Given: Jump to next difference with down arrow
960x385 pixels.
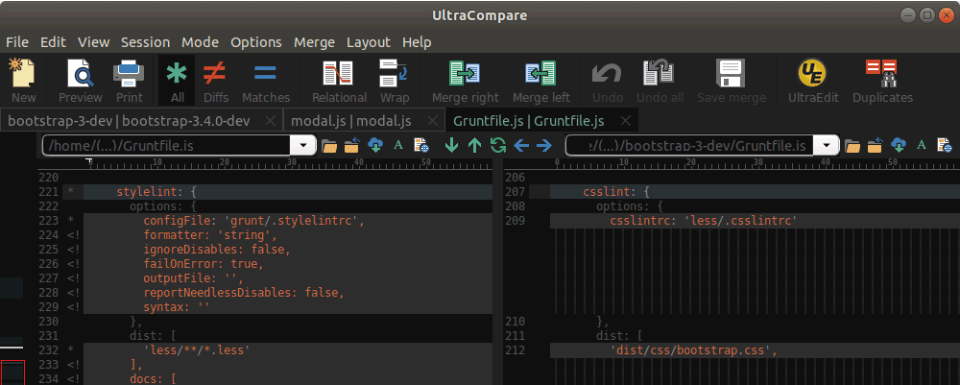Looking at the screenshot, I should tap(451, 145).
